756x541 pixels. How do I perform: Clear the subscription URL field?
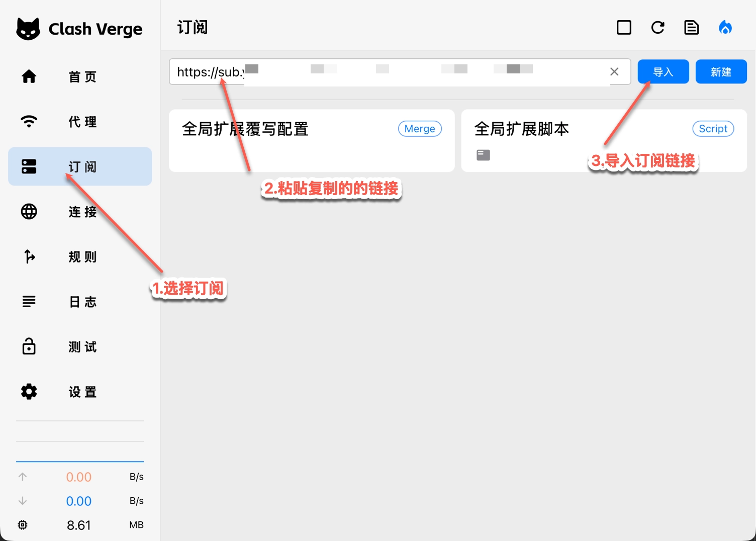tap(614, 71)
